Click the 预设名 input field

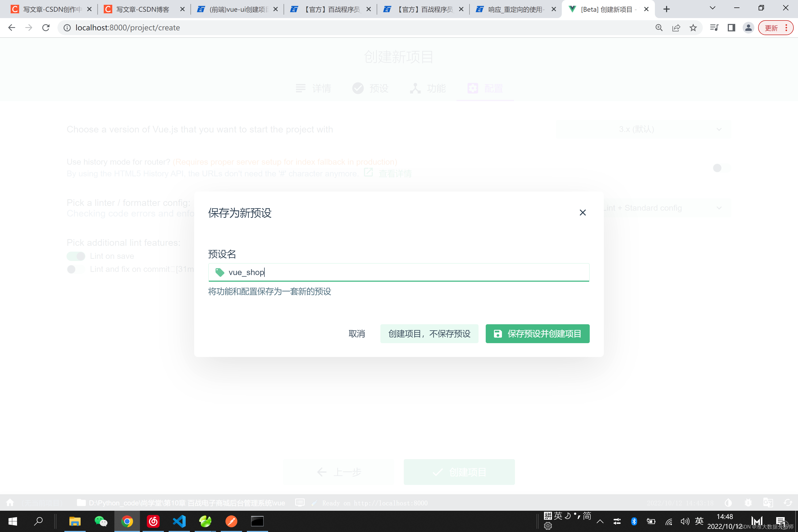point(399,272)
